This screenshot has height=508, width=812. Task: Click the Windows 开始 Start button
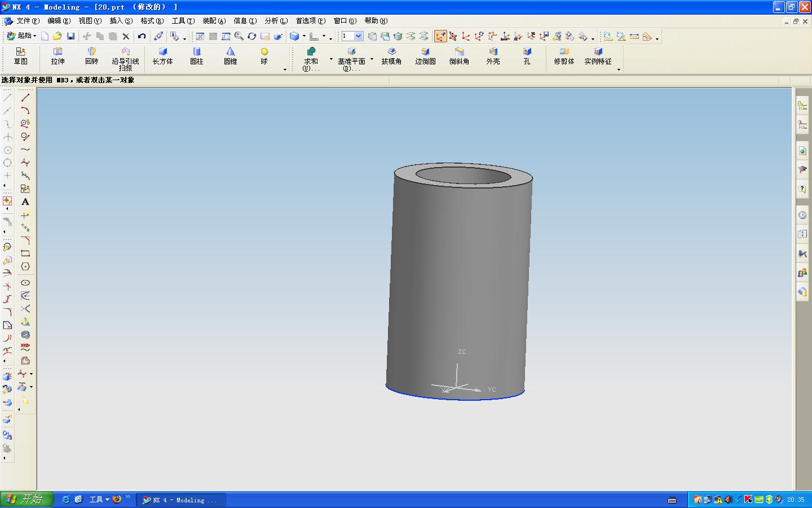(x=27, y=500)
